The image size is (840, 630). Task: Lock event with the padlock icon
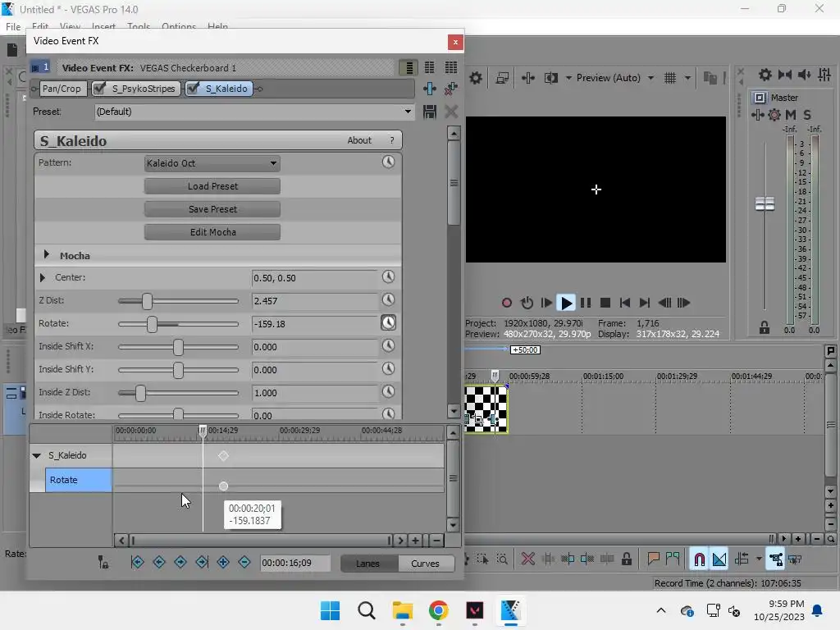(626, 559)
